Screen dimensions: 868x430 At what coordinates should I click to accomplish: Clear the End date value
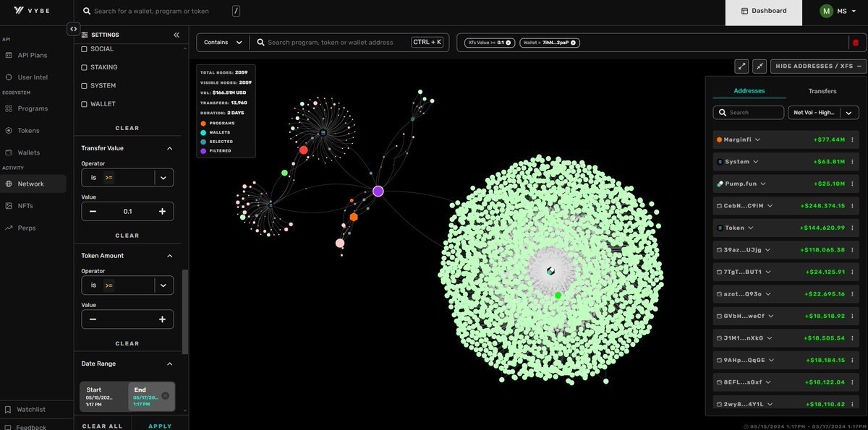[165, 395]
